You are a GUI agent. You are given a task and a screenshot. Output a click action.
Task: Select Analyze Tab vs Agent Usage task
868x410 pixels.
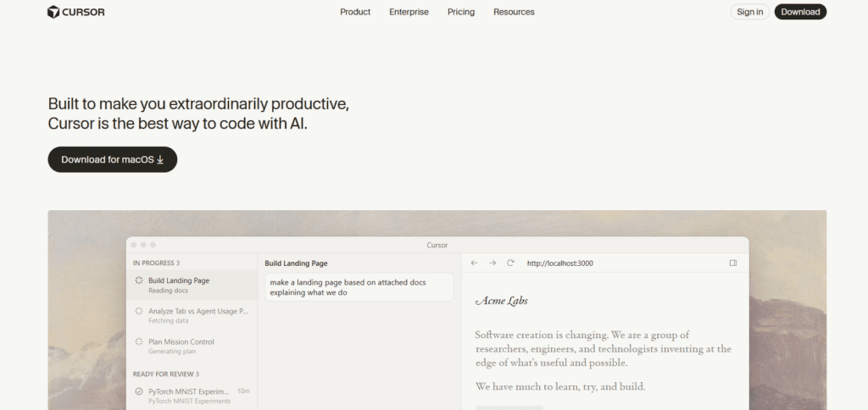tap(192, 315)
